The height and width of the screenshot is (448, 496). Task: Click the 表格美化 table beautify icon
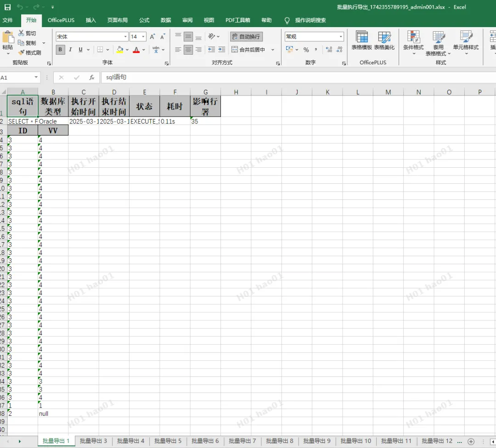(384, 40)
